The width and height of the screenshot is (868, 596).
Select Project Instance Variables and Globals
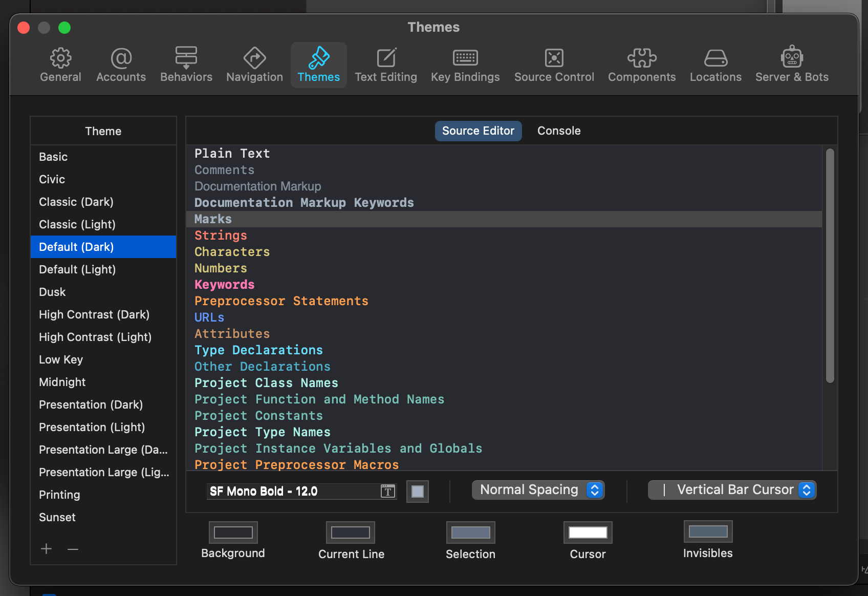tap(504, 449)
